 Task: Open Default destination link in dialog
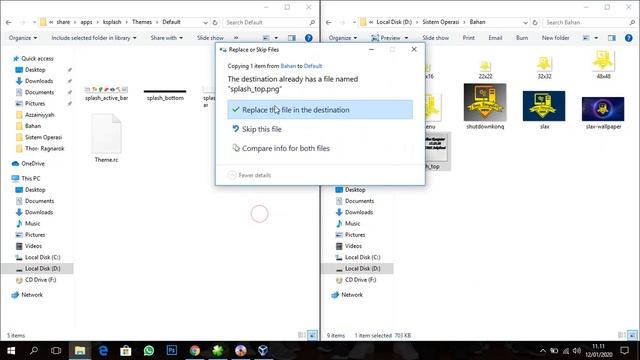pos(313,66)
